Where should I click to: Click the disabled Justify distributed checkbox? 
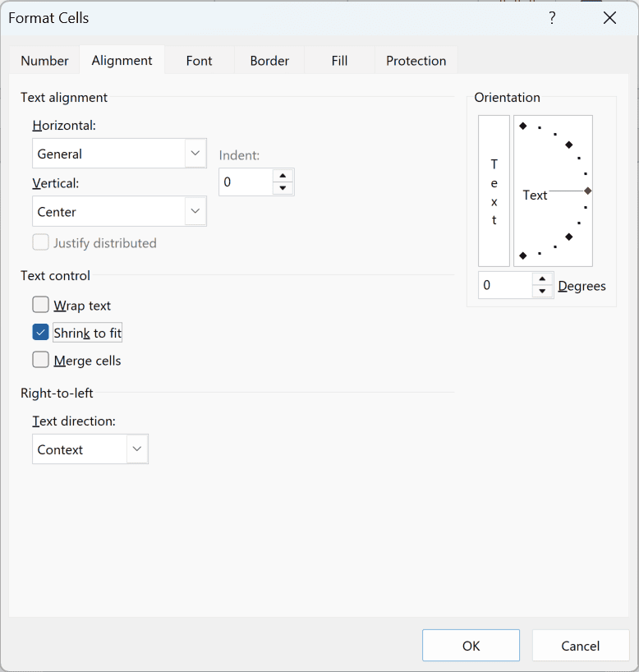pos(40,242)
